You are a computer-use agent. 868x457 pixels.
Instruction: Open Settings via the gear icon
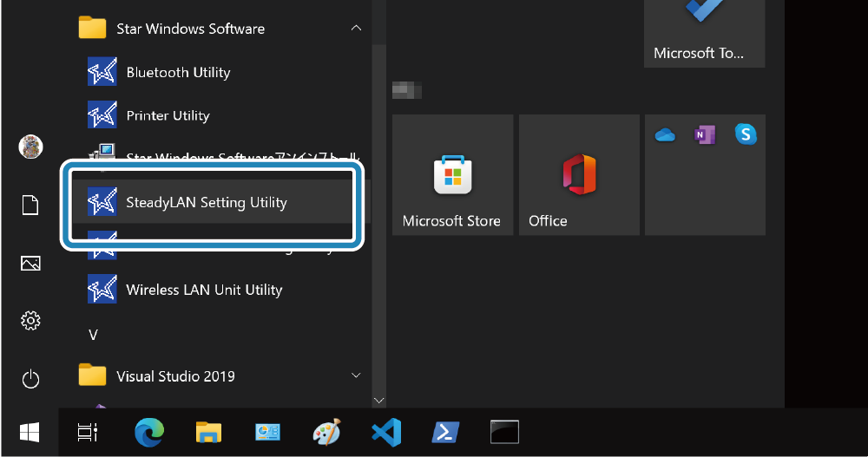pyautogui.click(x=30, y=321)
